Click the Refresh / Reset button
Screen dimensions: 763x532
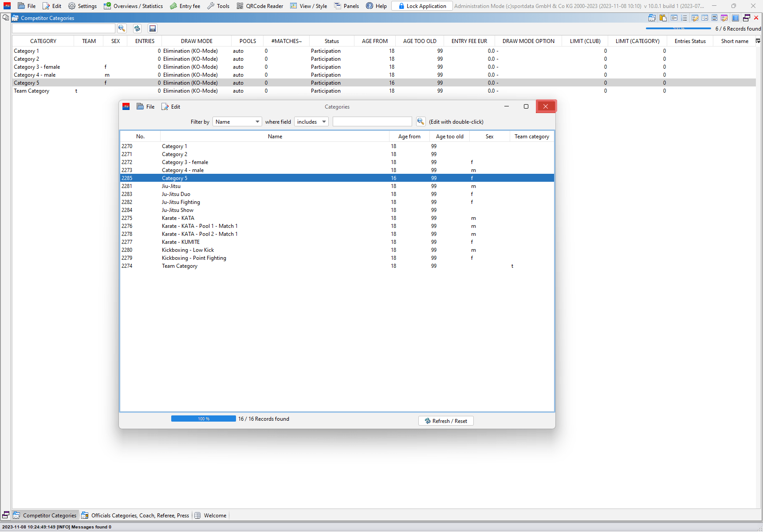point(446,421)
